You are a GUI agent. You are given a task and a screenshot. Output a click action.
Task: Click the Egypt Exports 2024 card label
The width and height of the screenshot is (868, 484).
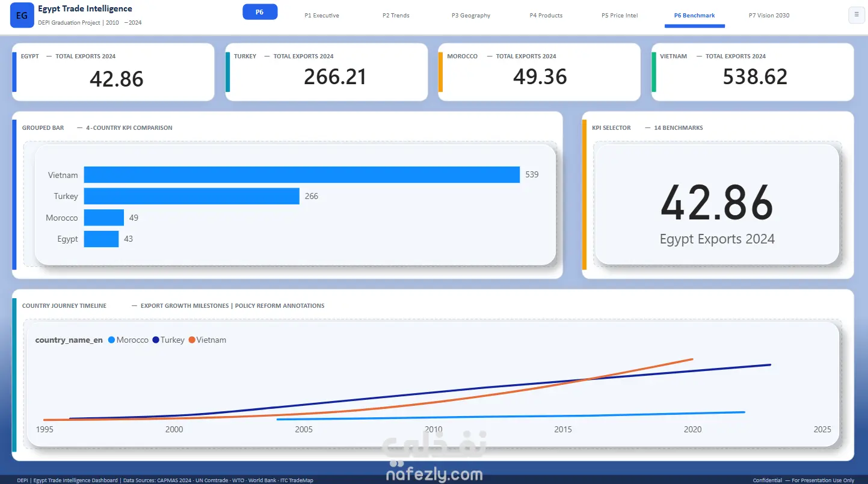[x=717, y=239]
